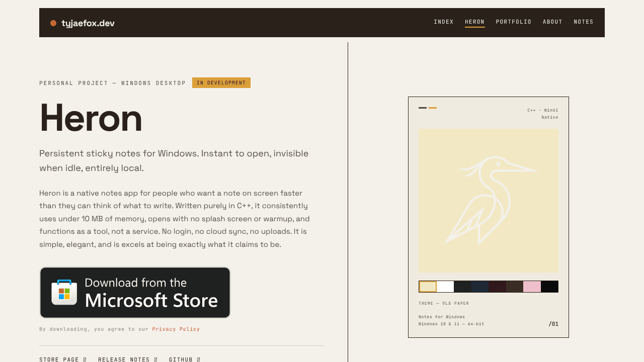
Task: Click 'Windows 10 & 11 — 64-bit' text
Action: (x=451, y=324)
